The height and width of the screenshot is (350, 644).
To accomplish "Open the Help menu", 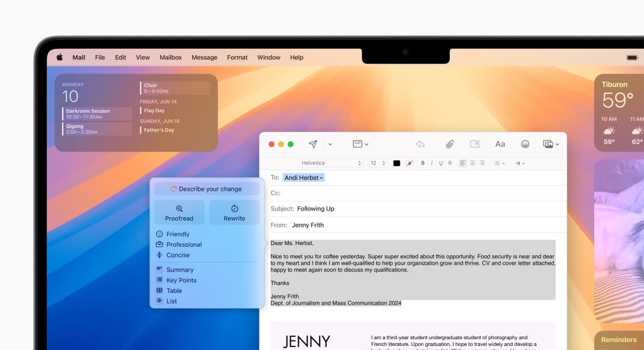I will [297, 57].
